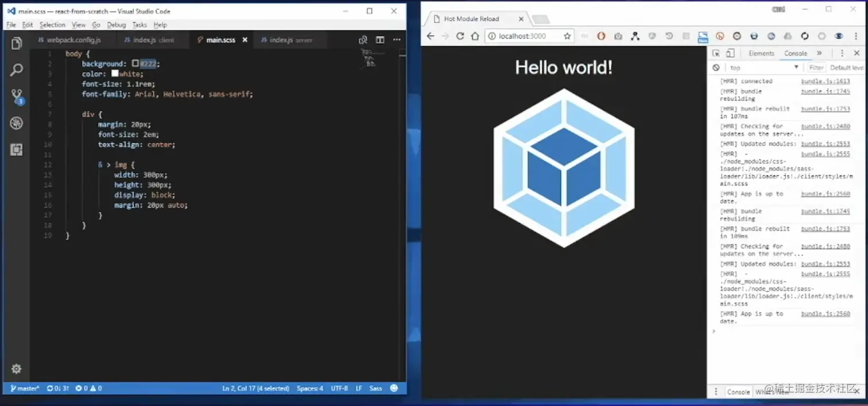Viewport: 868px width, 406px height.
Task: Open the VS Code editor More Actions ellipsis
Action: pos(397,40)
